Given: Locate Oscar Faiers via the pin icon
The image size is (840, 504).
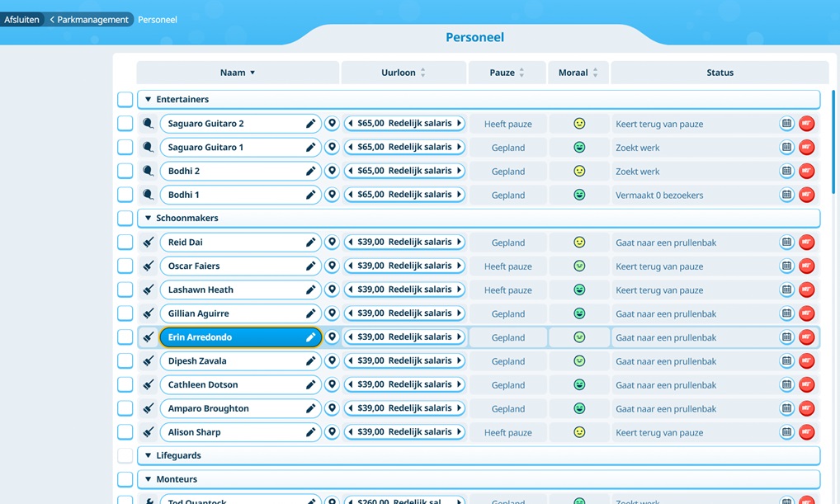Looking at the screenshot, I should 333,266.
